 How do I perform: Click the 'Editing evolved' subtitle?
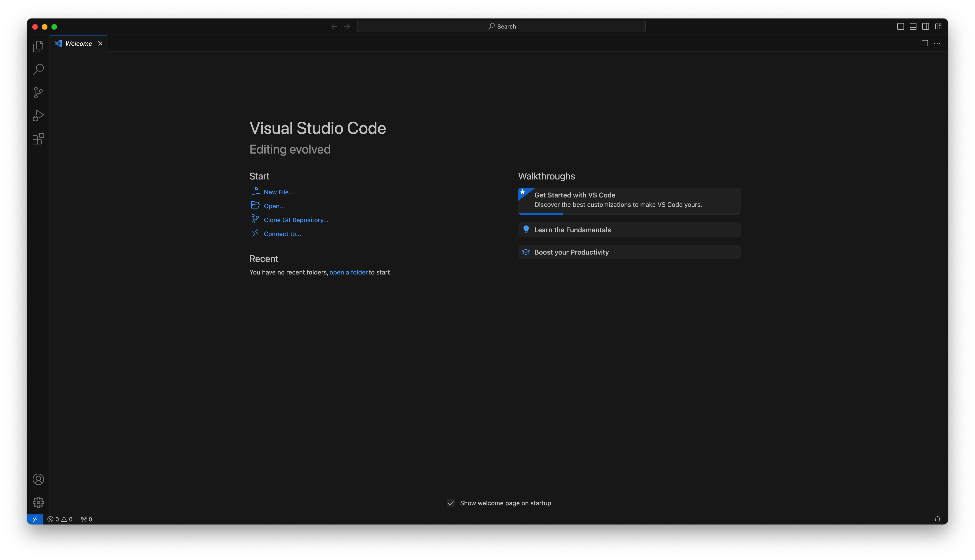[290, 149]
